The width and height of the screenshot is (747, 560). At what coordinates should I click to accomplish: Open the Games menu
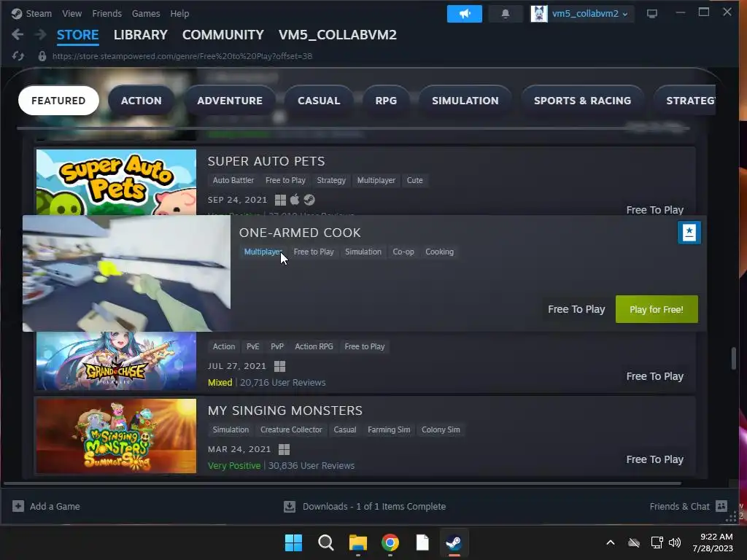click(x=146, y=13)
